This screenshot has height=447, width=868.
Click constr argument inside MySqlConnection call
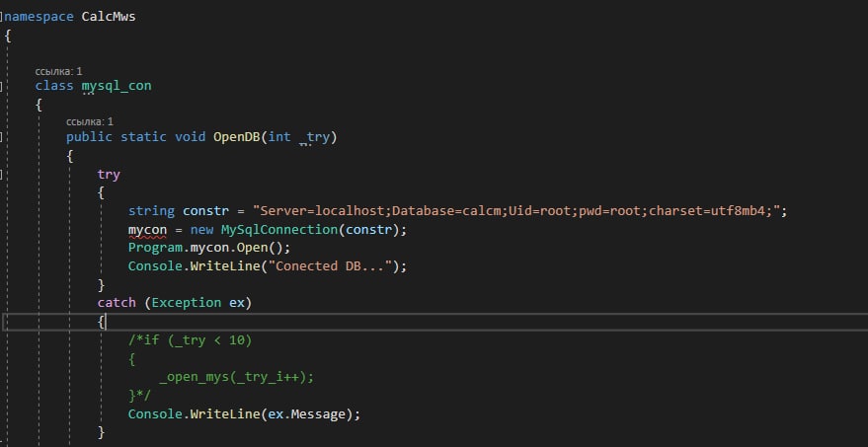(368, 230)
